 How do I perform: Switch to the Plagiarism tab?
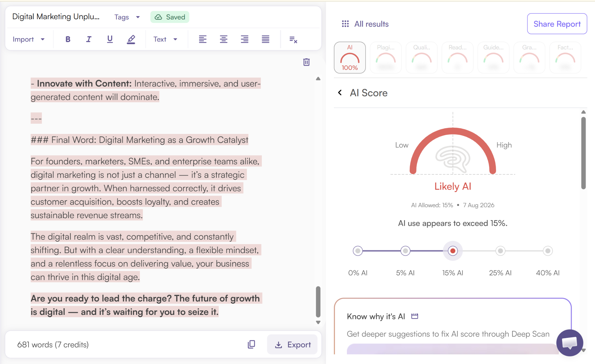386,58
